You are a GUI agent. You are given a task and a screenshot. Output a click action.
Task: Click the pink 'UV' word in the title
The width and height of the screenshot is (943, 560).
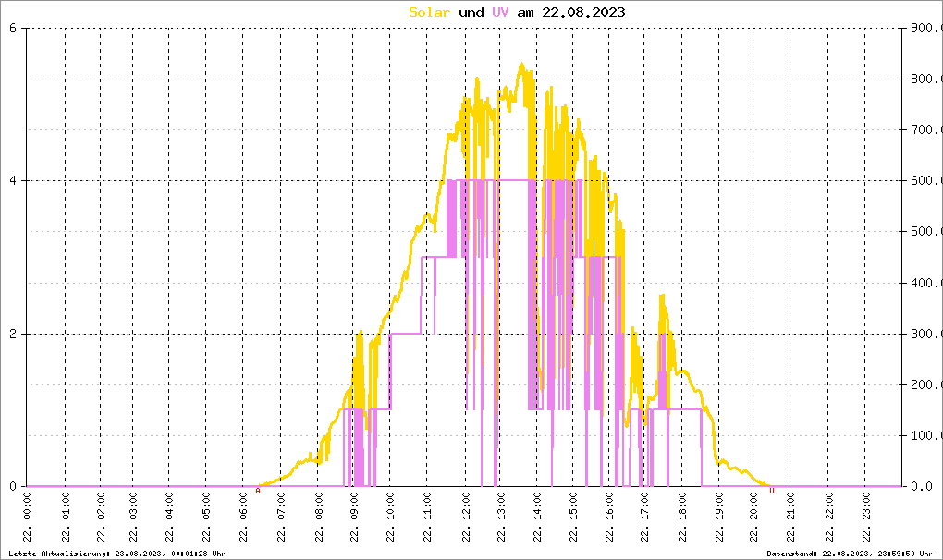point(499,12)
